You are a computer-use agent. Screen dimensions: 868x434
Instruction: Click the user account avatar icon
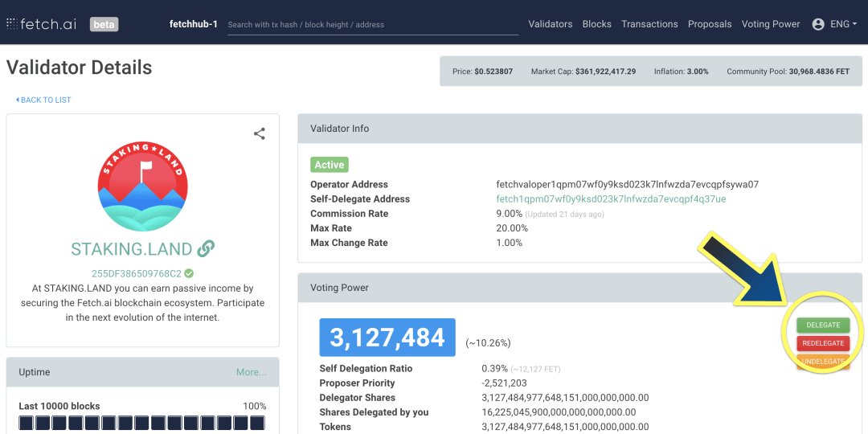tap(818, 24)
